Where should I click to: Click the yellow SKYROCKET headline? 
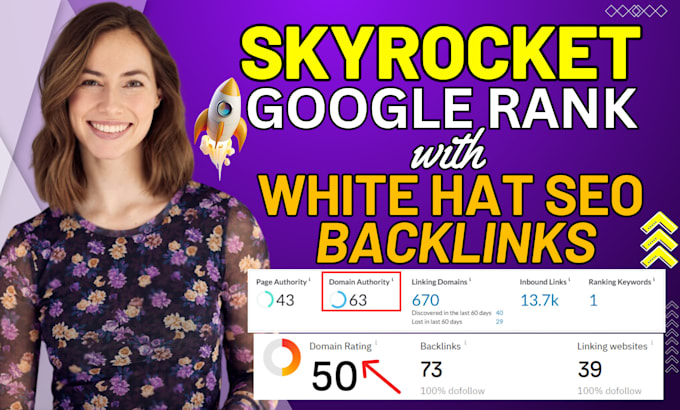440,53
